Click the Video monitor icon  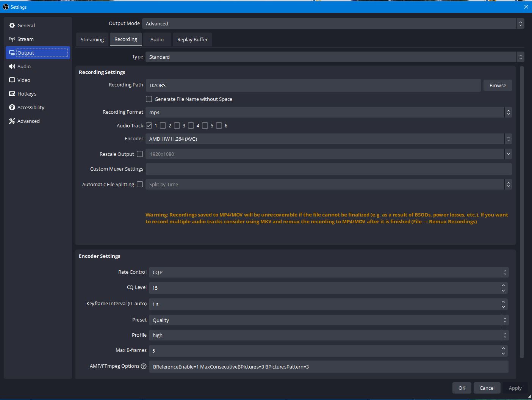point(12,80)
